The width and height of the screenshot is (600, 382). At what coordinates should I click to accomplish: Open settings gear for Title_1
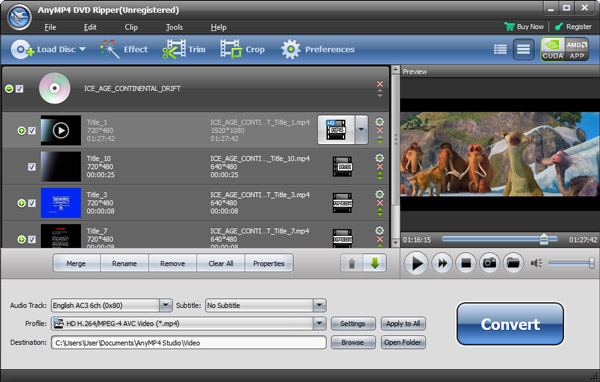[x=380, y=122]
